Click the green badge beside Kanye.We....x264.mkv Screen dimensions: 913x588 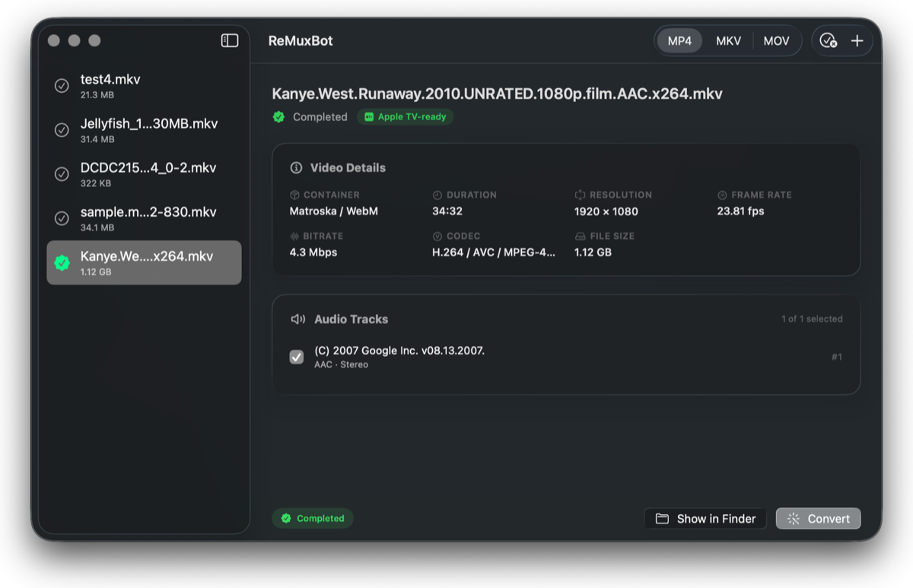pyautogui.click(x=62, y=262)
